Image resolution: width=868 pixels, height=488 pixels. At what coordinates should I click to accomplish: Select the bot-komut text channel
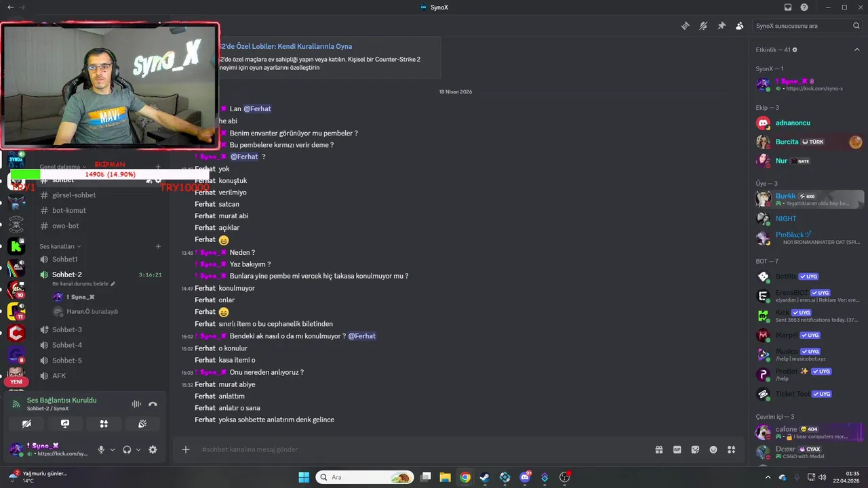pos(100,210)
